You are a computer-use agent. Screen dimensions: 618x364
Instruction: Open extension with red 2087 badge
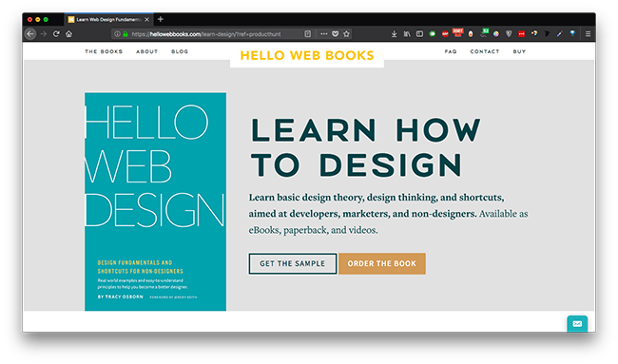(x=457, y=32)
